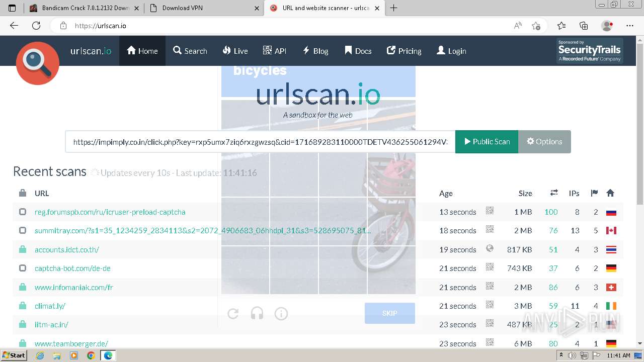The image size is (644, 362).
Task: Open the Pricing nav item
Action: [404, 51]
